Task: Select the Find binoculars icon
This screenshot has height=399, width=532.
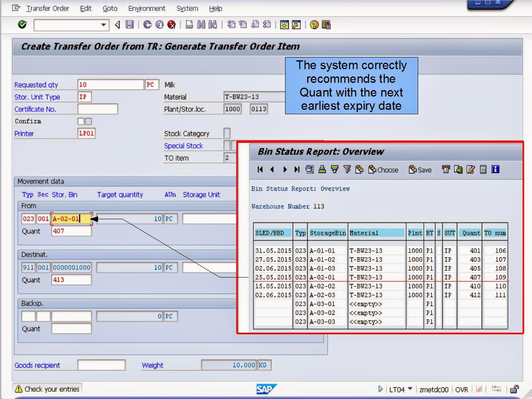Action: [x=200, y=25]
